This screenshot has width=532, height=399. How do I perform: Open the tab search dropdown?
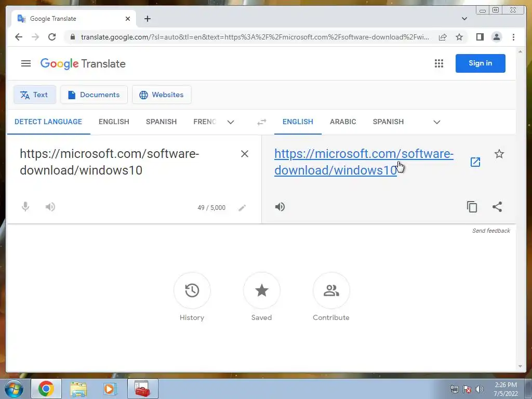click(464, 19)
